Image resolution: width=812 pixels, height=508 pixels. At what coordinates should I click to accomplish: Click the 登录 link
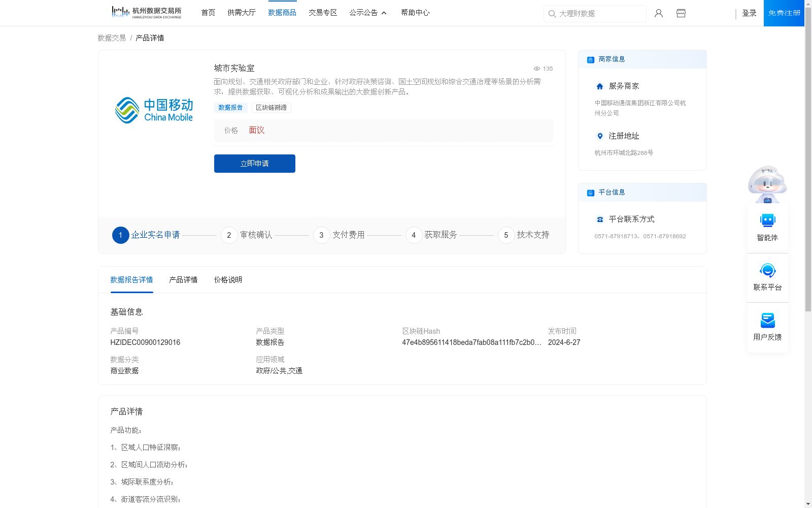click(x=750, y=13)
